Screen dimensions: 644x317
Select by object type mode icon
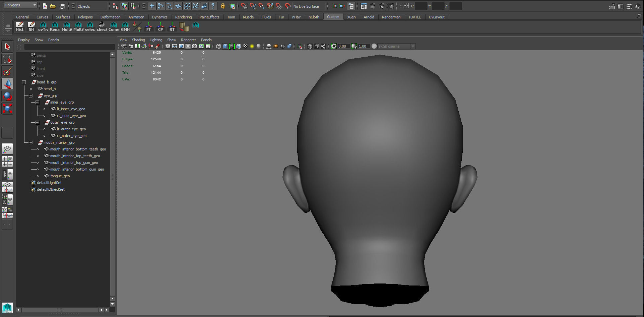(124, 6)
